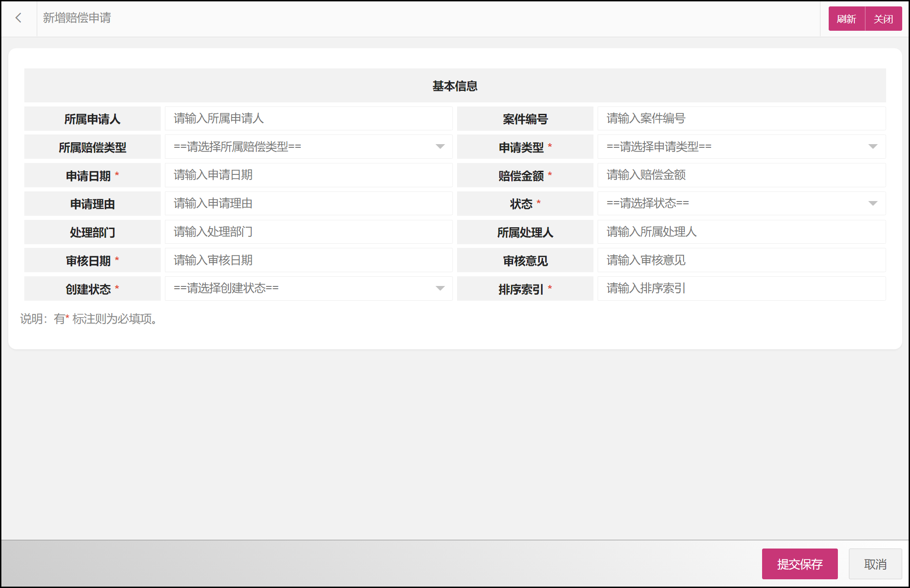Open the 所属赔偿类型 dropdown
The image size is (910, 588).
(x=308, y=147)
